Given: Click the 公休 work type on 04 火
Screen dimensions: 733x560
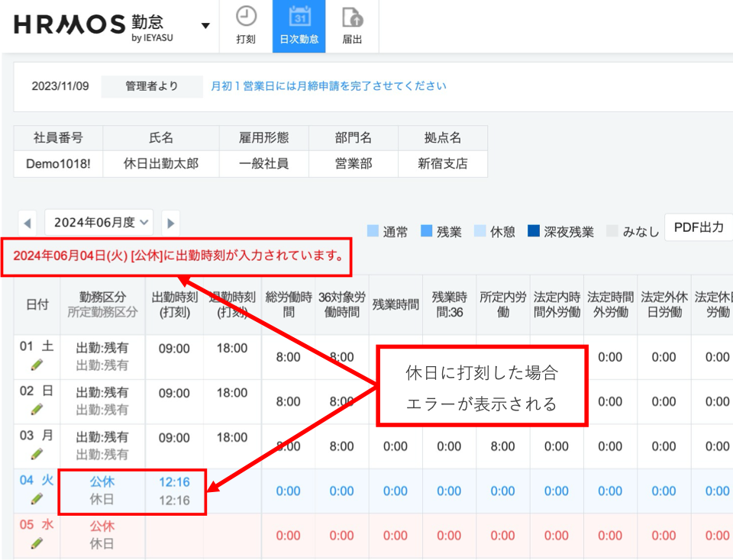Looking at the screenshot, I should click(x=102, y=482).
